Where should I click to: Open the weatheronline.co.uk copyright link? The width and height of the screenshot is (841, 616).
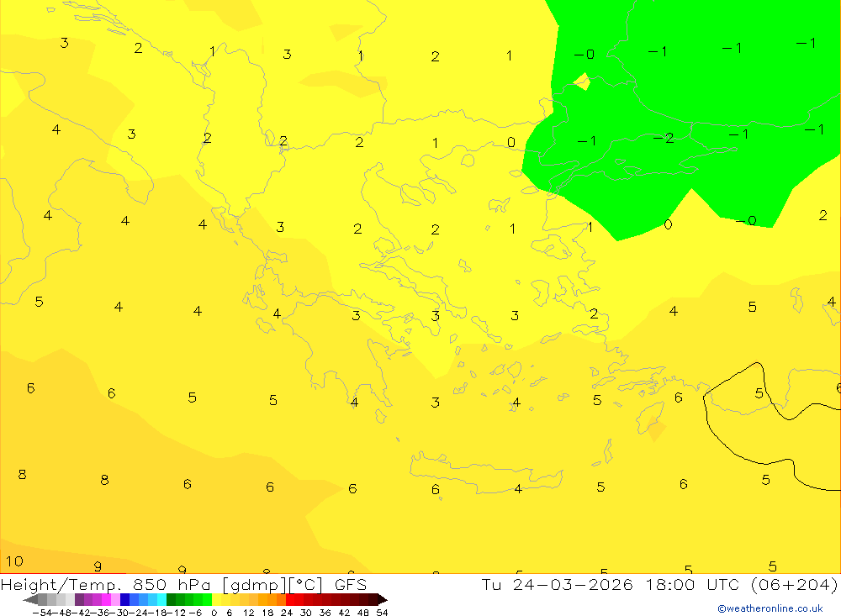coord(770,608)
